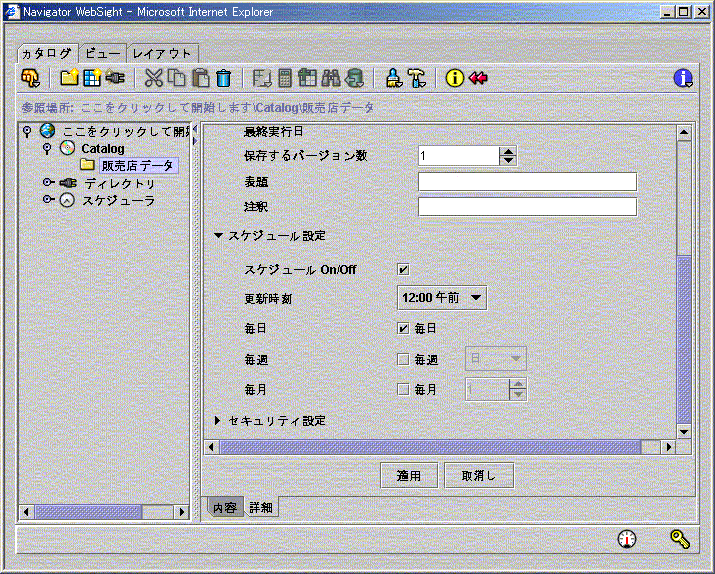Viewport: 715px width, 574px height.
Task: Toggle the スケジュール On/Off checkbox
Action: (403, 269)
